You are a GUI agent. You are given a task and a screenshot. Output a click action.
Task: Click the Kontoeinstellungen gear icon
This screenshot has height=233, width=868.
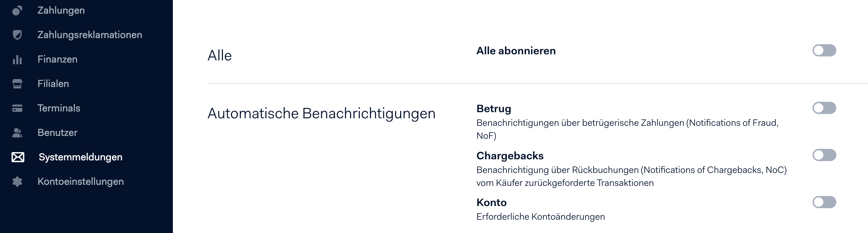(17, 182)
